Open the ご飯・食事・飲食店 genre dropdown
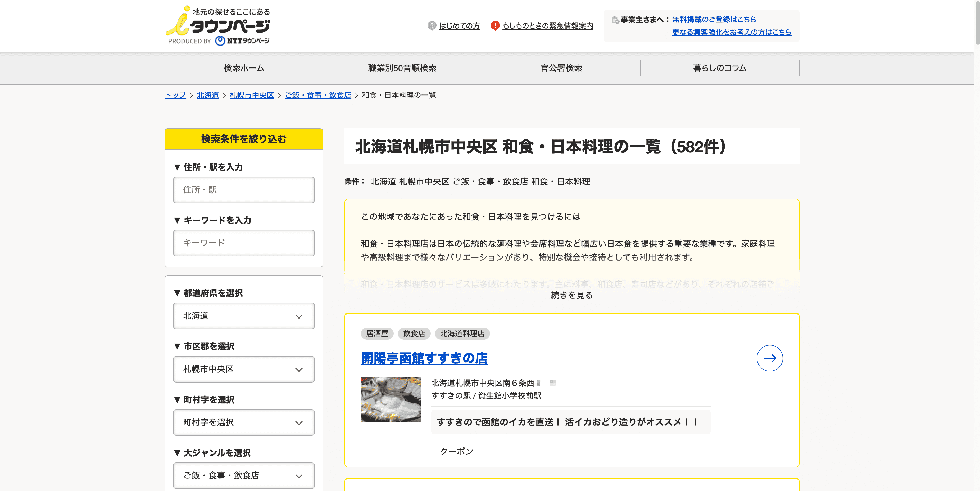Screen dimensions: 980x491 [243, 475]
